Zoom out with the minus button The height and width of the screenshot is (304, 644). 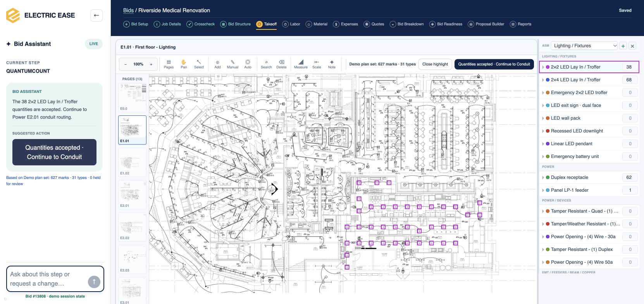click(126, 64)
